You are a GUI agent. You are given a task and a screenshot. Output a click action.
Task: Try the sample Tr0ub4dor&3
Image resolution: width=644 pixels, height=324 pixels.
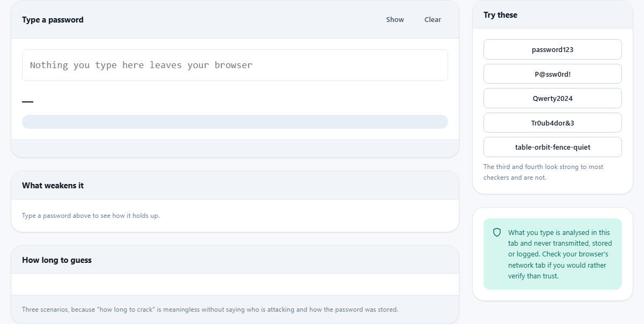553,123
